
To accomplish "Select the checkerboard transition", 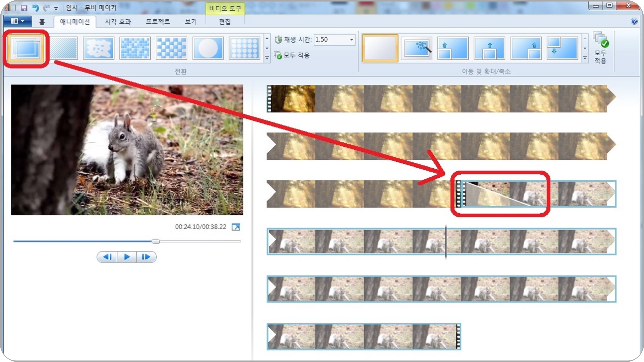I will coord(171,48).
